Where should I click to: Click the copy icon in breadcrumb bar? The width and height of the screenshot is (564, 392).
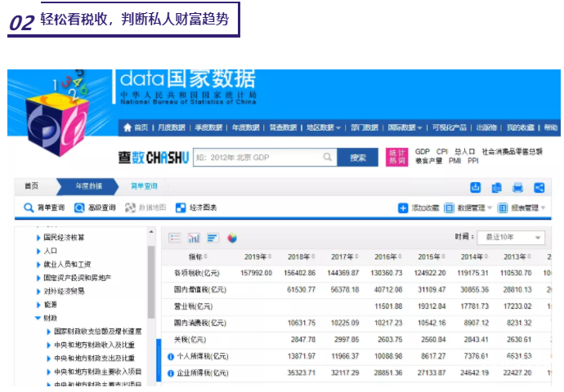point(496,187)
